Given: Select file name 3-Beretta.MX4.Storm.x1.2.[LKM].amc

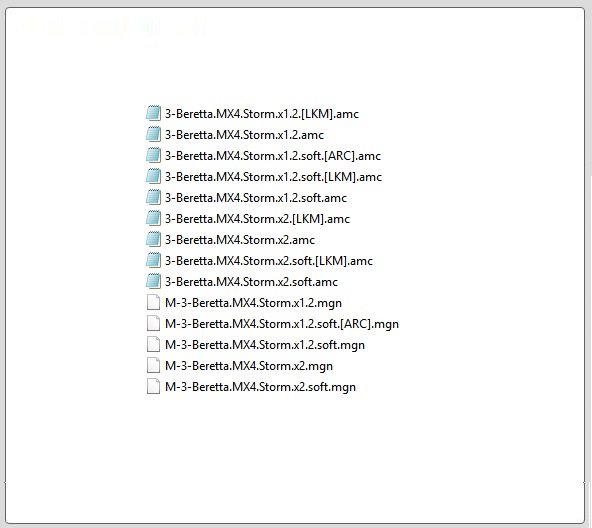Looking at the screenshot, I should (262, 114).
